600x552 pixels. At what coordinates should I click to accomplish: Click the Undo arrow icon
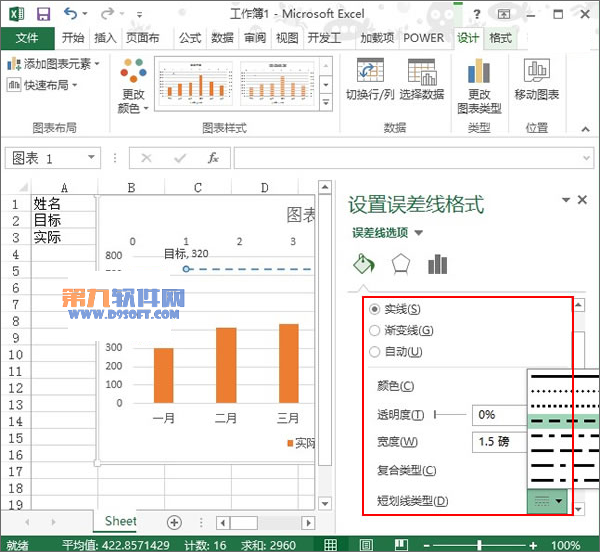coord(71,14)
